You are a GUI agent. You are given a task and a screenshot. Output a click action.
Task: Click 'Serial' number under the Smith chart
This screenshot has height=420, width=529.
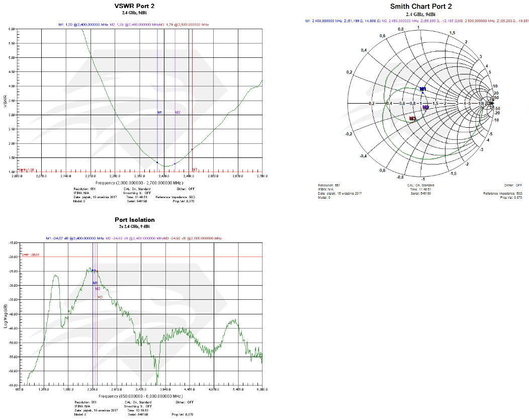(x=421, y=193)
